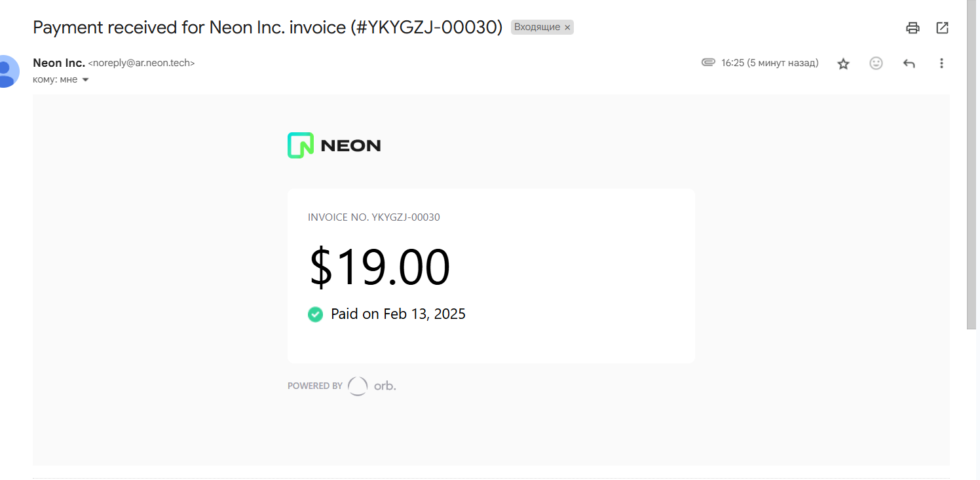Print this email with the printer icon
The image size is (980, 480).
click(x=913, y=28)
